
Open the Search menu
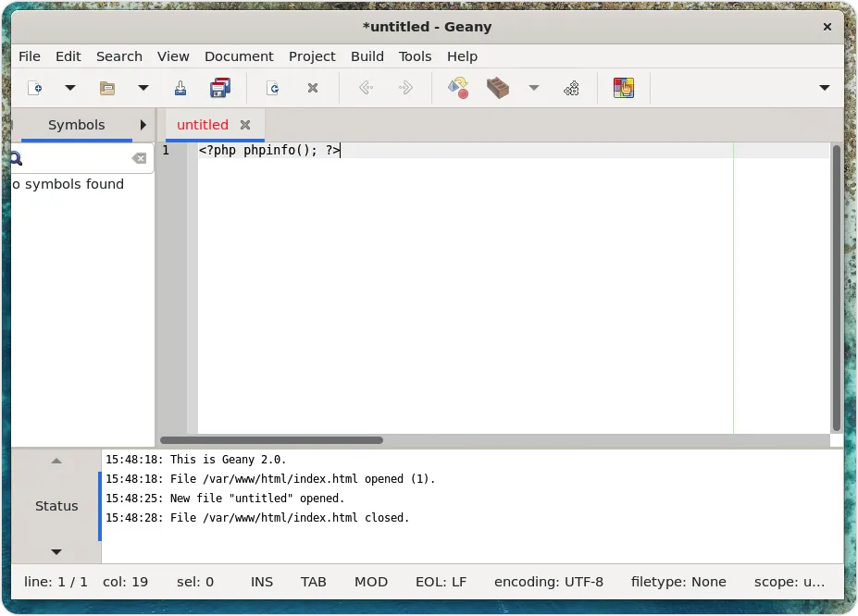[119, 56]
